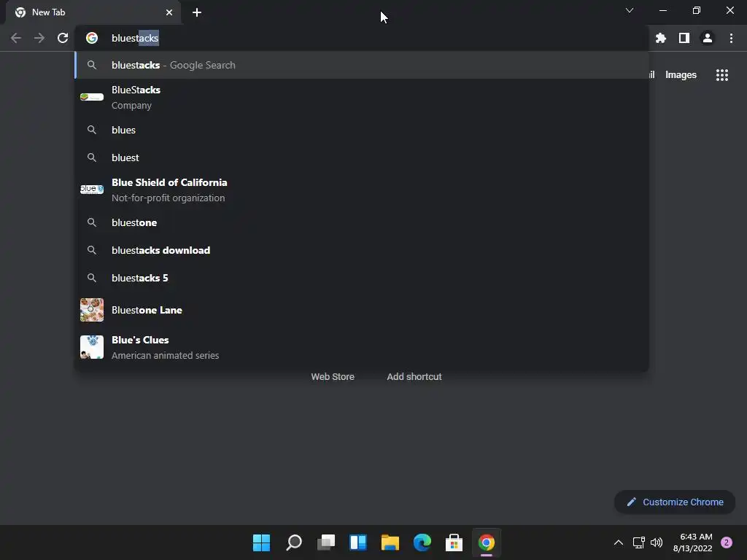Select the bluestacks - Google Search suggestion
747x560 pixels.
pos(362,65)
